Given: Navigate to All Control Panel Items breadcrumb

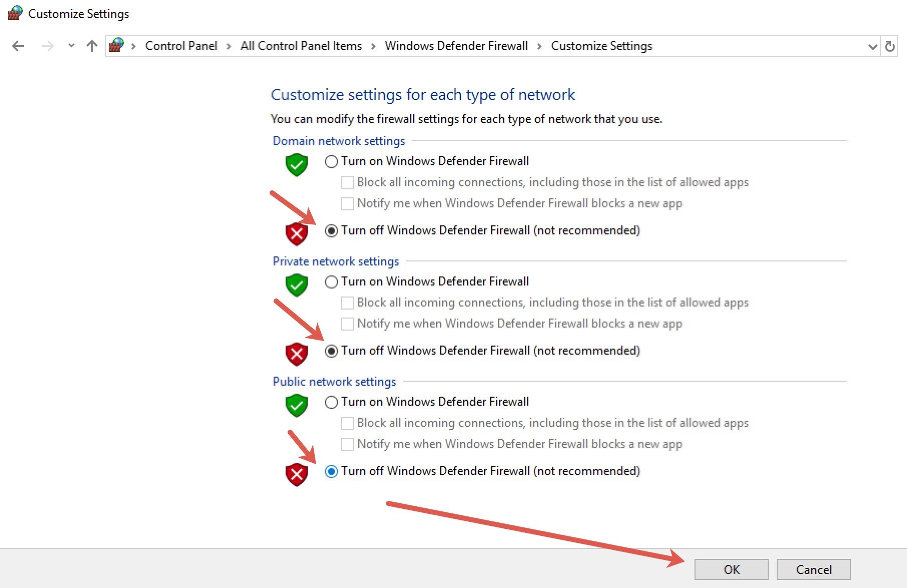Looking at the screenshot, I should tap(301, 46).
